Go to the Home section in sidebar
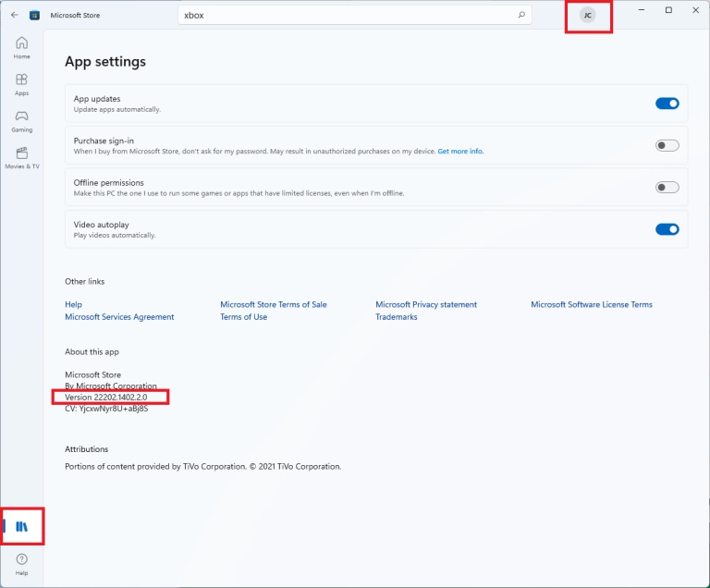The width and height of the screenshot is (710, 588). 22,47
